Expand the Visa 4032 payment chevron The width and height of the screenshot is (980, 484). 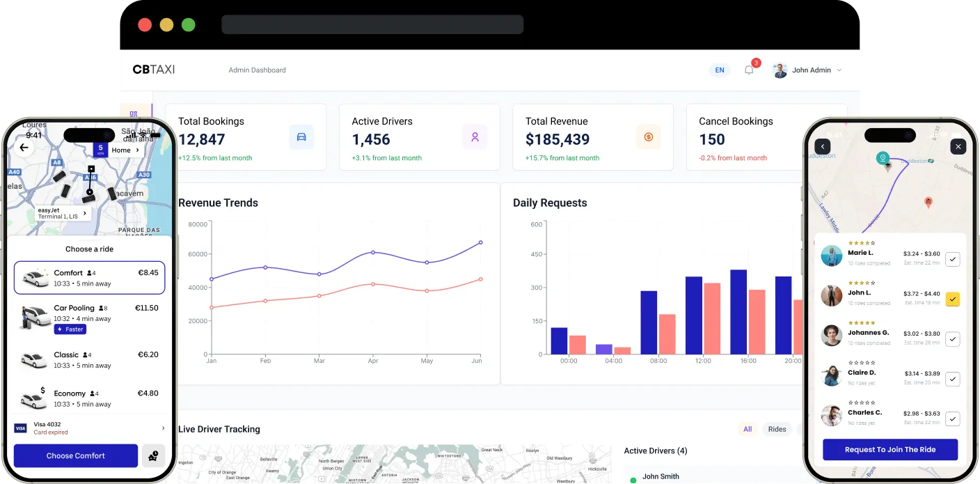click(x=164, y=428)
